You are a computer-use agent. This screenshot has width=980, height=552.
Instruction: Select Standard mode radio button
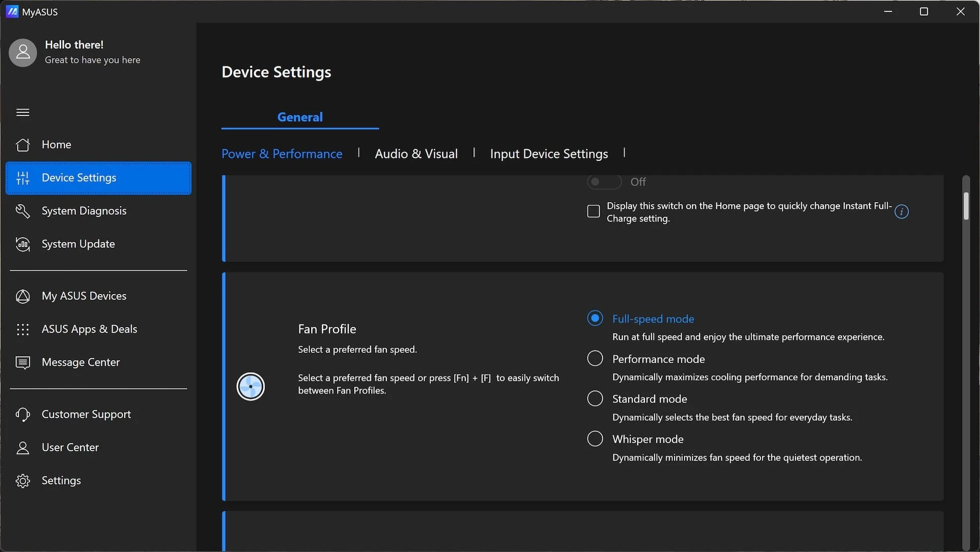click(595, 398)
